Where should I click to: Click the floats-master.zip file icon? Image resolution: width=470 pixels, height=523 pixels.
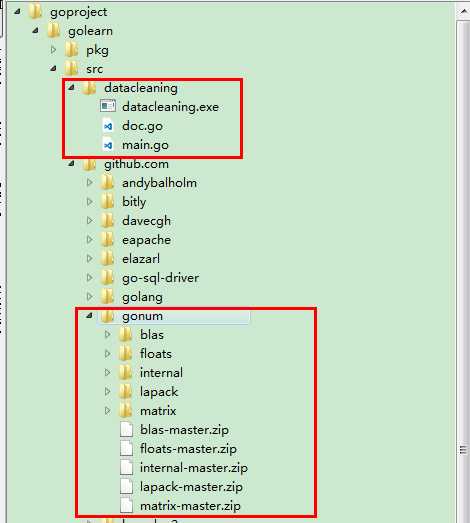pyautogui.click(x=126, y=449)
